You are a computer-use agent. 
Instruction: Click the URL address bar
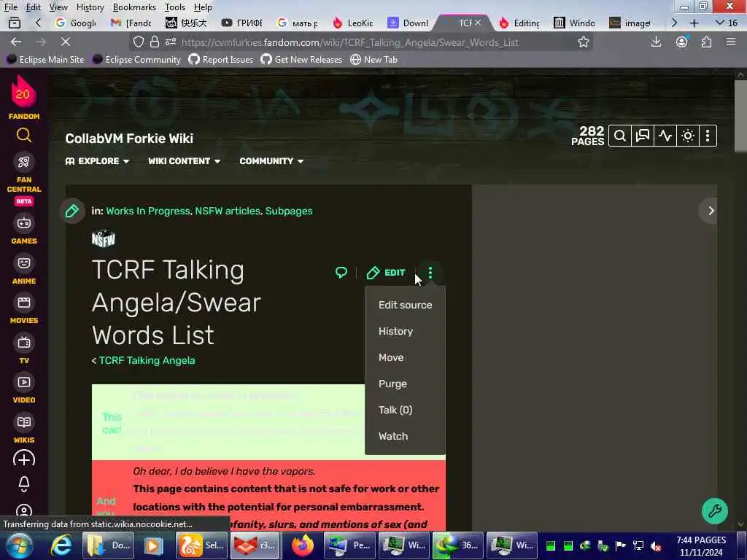tap(362, 42)
